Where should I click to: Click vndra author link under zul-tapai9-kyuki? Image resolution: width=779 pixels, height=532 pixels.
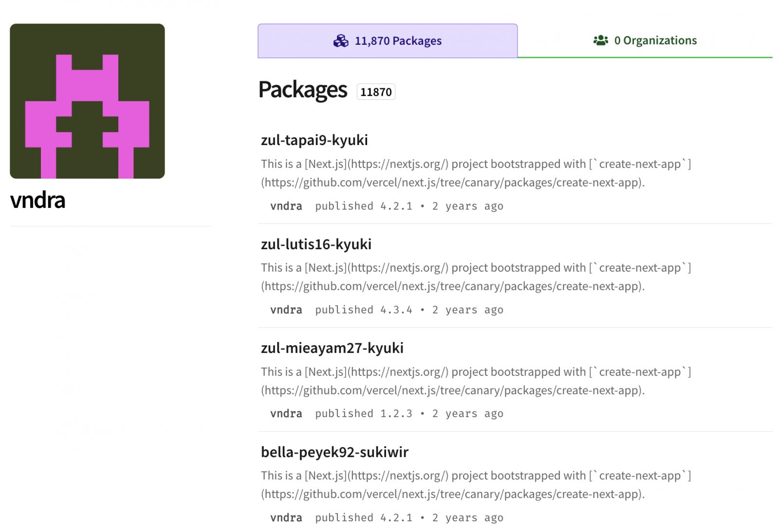(286, 206)
